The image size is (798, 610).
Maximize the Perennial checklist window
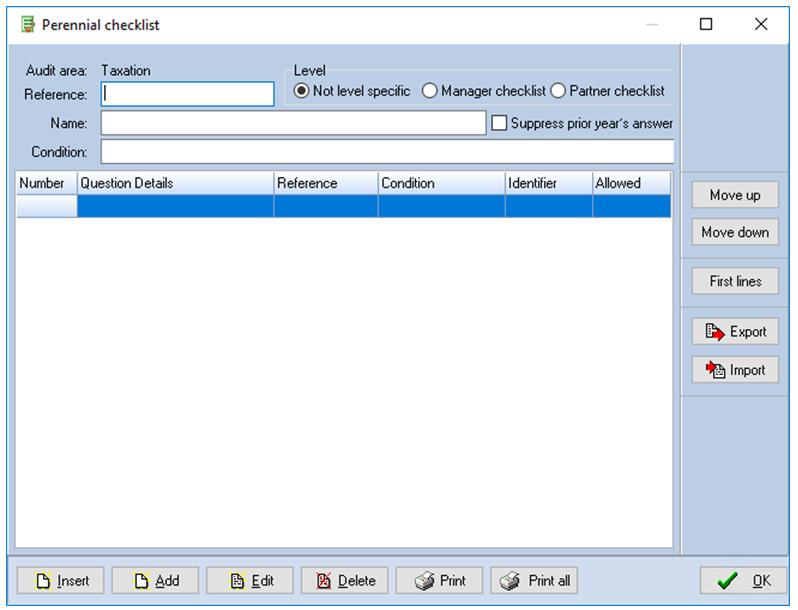click(706, 24)
